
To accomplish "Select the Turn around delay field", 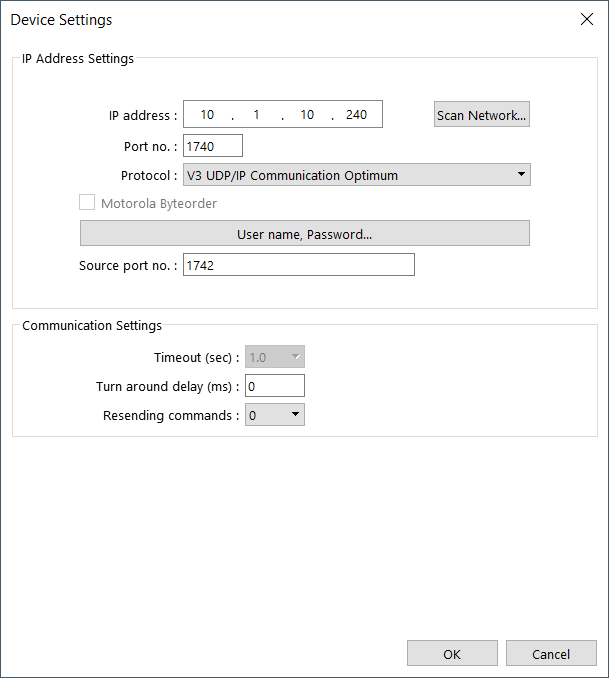I will (x=275, y=386).
